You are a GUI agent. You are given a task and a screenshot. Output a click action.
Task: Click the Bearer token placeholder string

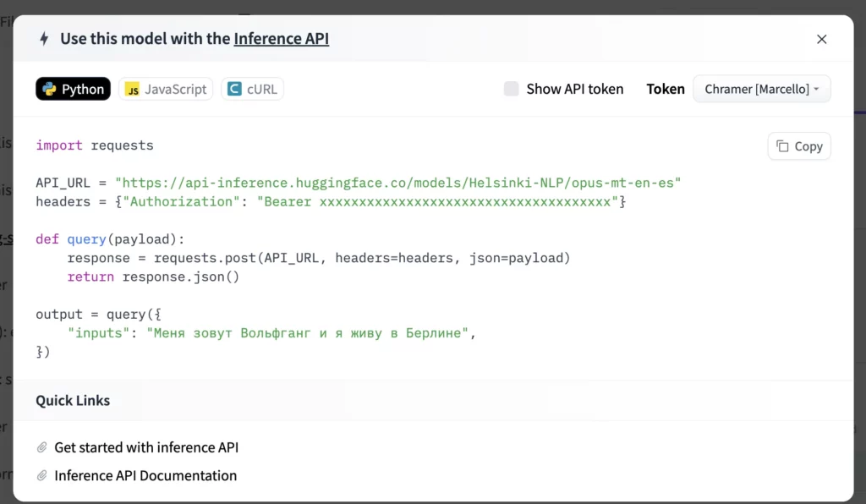440,201
